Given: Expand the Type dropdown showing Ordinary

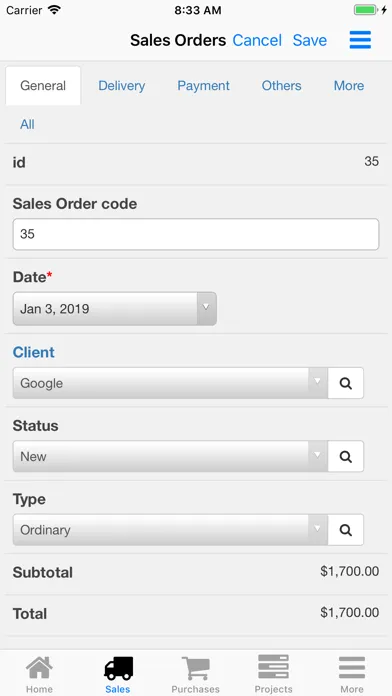Looking at the screenshot, I should click(x=170, y=530).
